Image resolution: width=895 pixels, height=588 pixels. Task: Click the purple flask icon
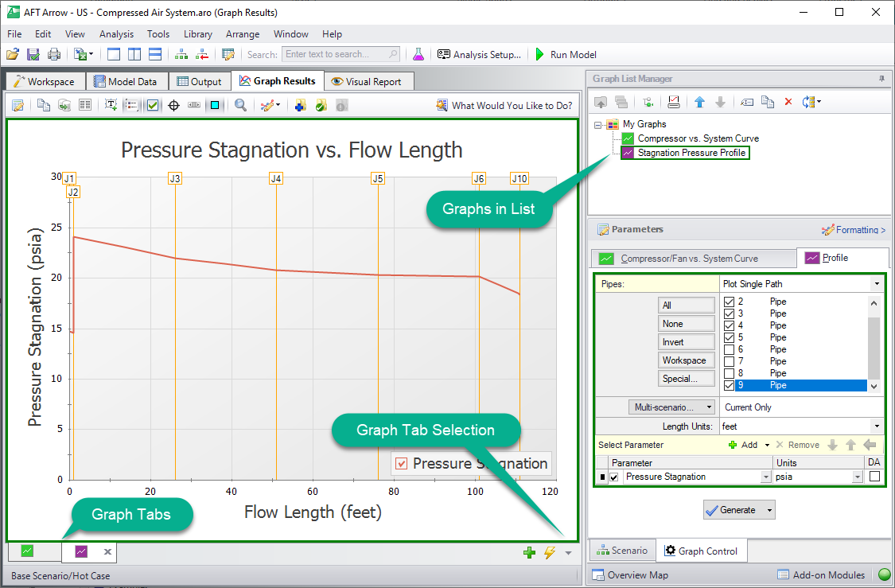pyautogui.click(x=418, y=54)
